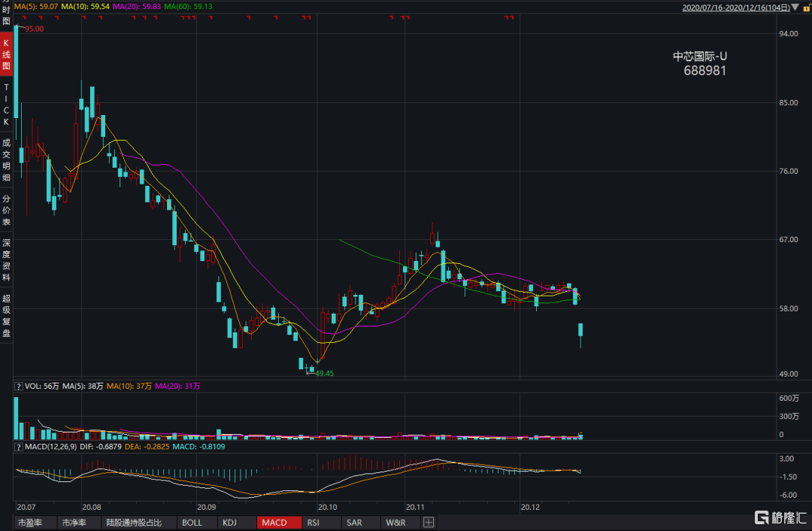Switch to the 分价表 sidebar tab
812x531 pixels.
point(6,211)
